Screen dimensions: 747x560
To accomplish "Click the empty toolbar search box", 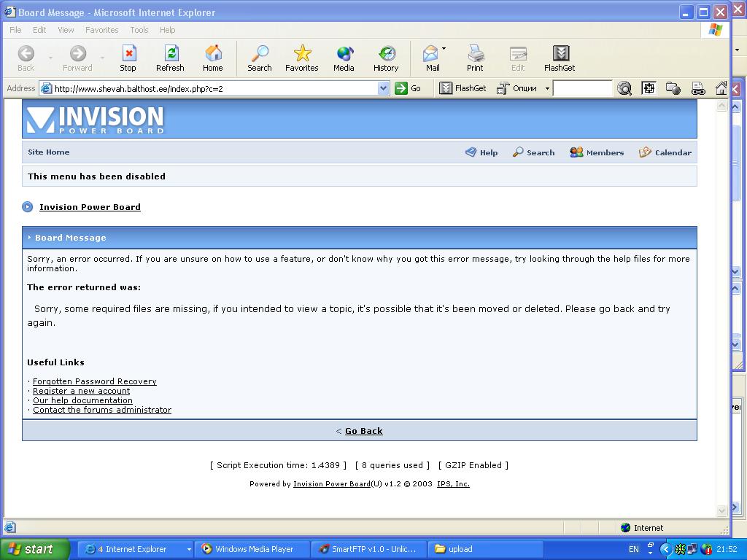I will point(582,88).
